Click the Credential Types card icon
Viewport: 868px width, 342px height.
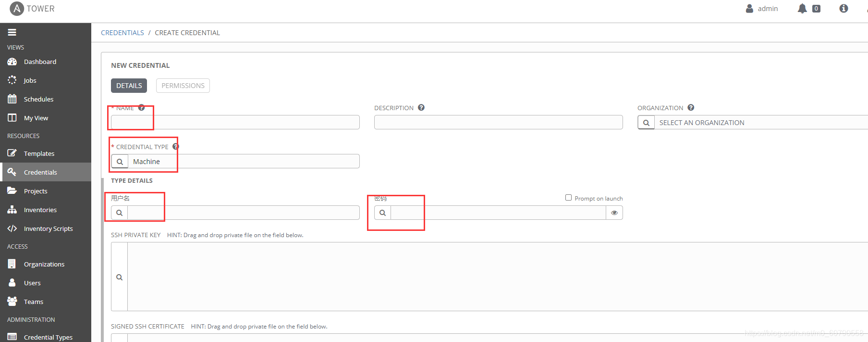point(12,337)
